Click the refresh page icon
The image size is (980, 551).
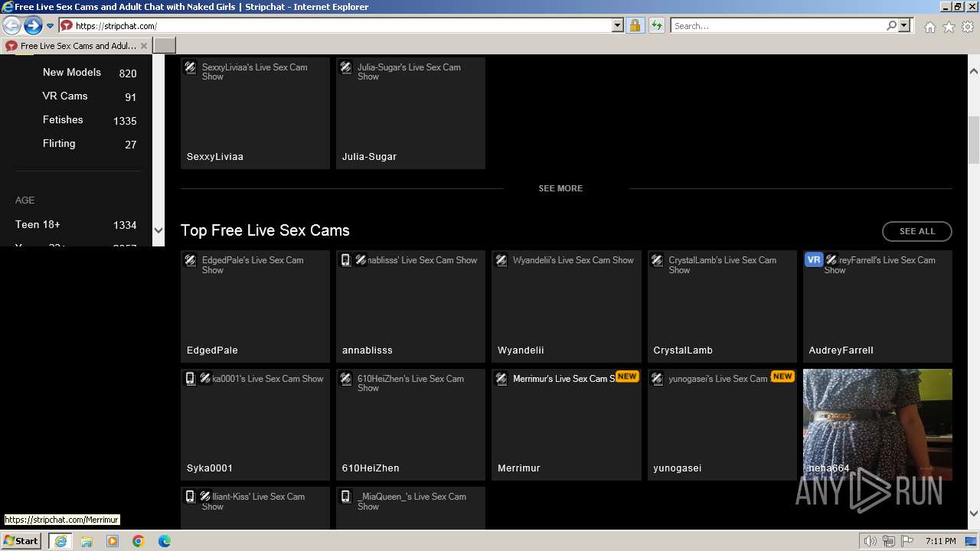(x=656, y=25)
